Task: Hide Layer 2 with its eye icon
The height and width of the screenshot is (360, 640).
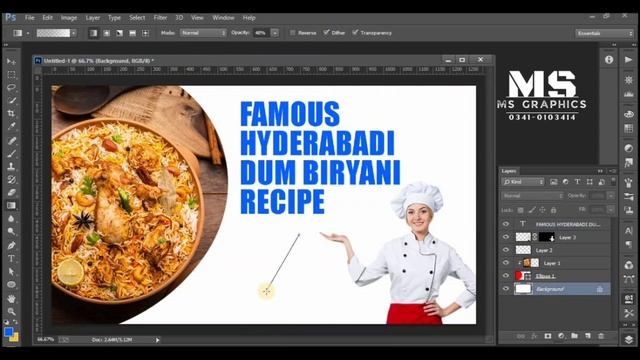Action: click(x=506, y=250)
